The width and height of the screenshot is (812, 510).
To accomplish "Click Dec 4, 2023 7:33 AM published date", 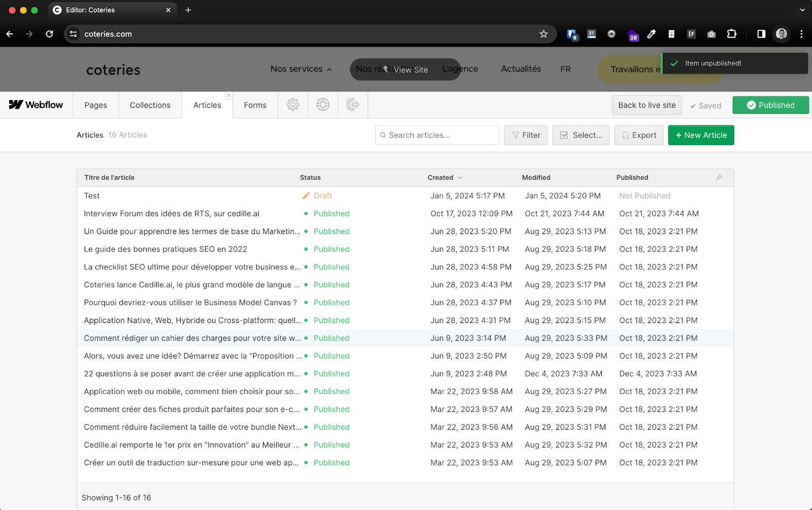I will (658, 373).
